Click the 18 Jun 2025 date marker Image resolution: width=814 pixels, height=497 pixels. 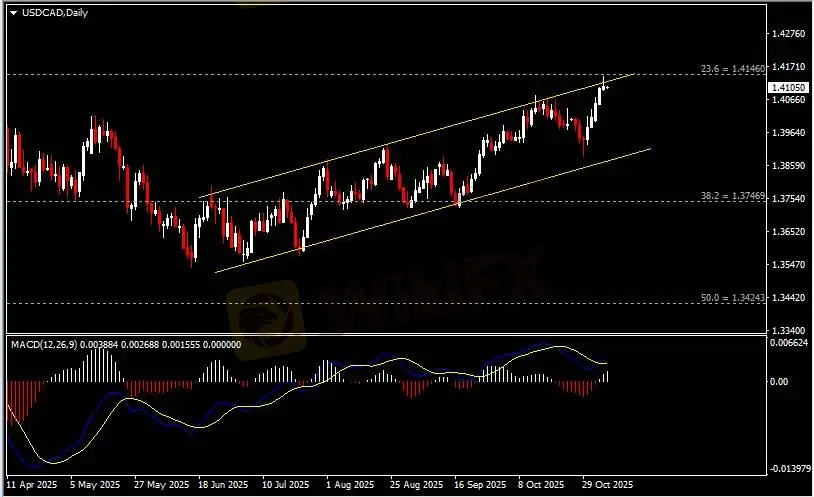[x=223, y=485]
